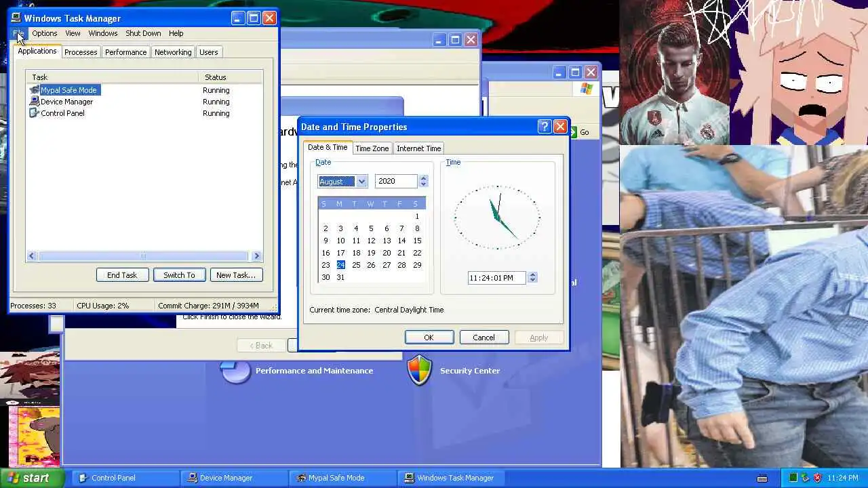
Task: Click task list scrollbar left arrow
Action: point(31,256)
